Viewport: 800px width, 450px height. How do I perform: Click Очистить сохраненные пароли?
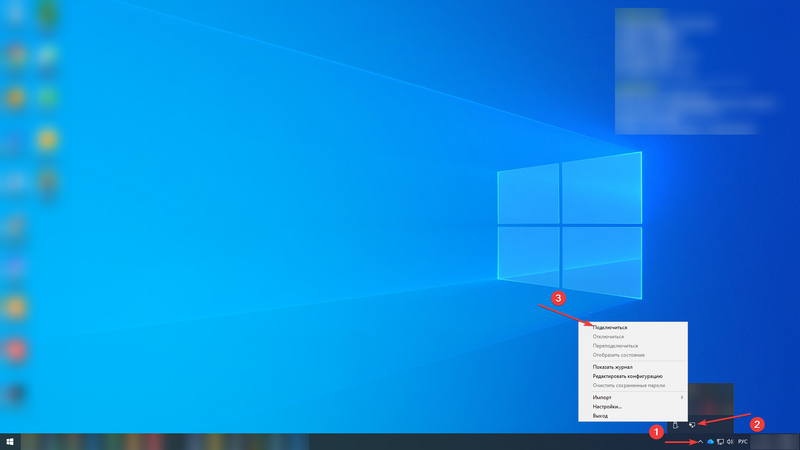tap(628, 385)
